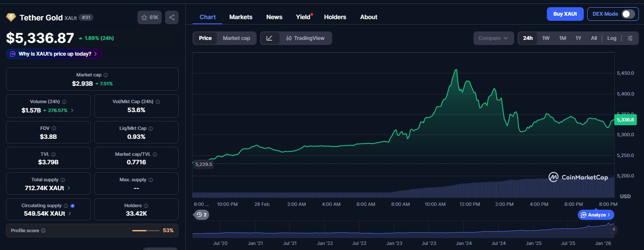Add XAUt to watchlist via 81K star

[149, 17]
